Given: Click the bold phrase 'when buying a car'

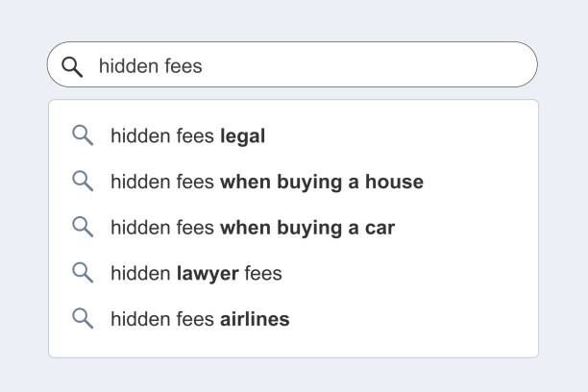Looking at the screenshot, I should coord(307,228).
